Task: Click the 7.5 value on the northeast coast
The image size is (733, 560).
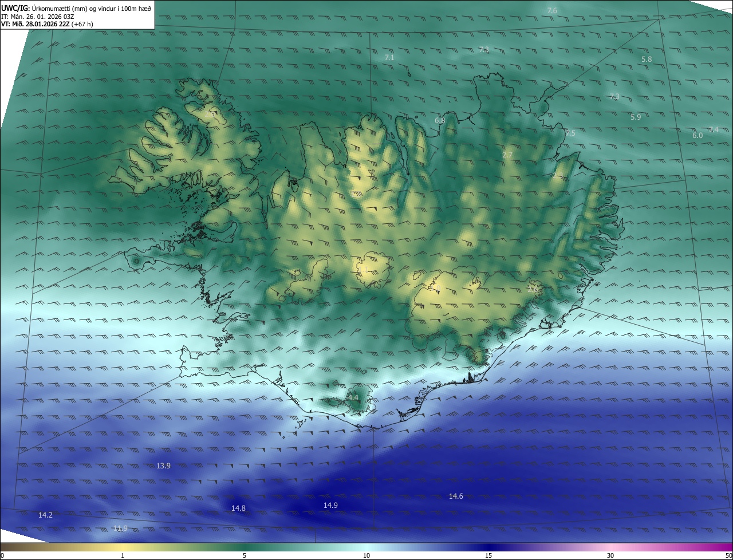Action: click(x=570, y=133)
